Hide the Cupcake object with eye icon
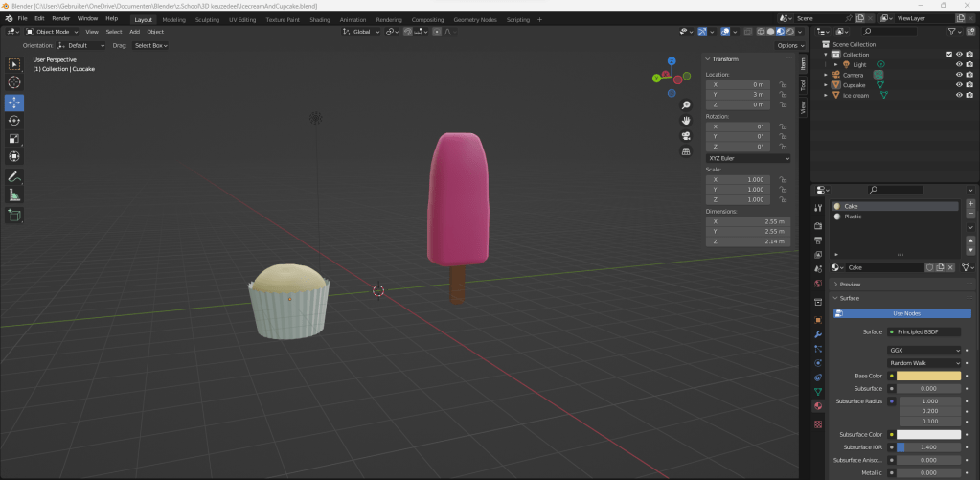 [x=958, y=85]
